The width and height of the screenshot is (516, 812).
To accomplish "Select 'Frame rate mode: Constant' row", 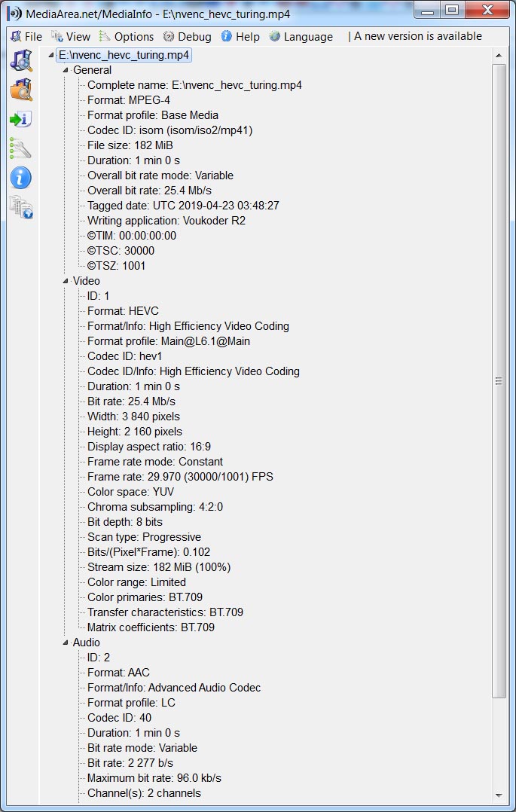I will 155,462.
